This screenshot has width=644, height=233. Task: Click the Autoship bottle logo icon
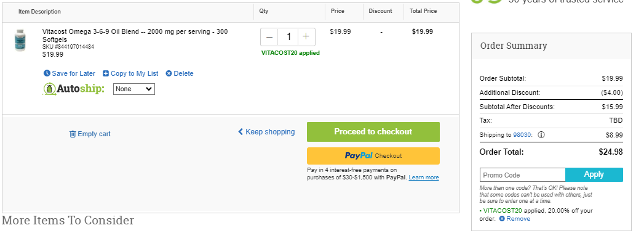49,89
